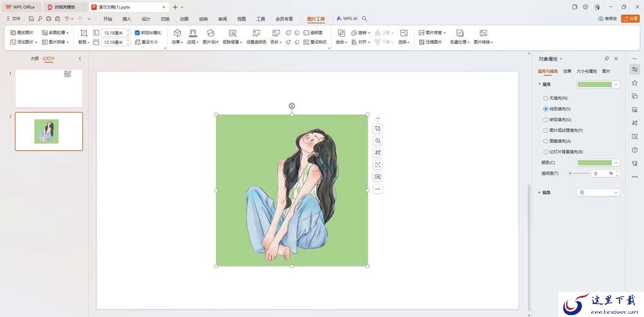Select slide 1 thumbnail
The image size is (644, 317).
point(49,88)
